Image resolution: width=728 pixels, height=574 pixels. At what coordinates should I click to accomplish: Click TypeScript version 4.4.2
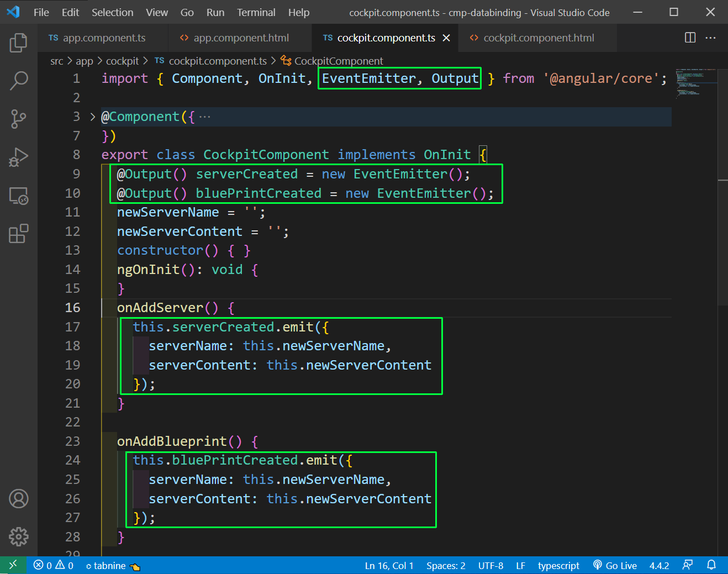(x=659, y=565)
